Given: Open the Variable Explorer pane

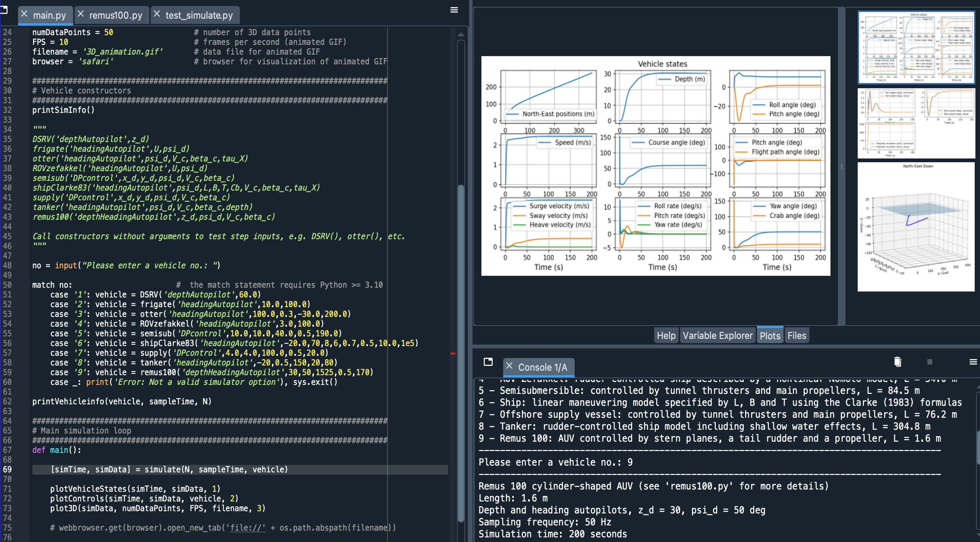Looking at the screenshot, I should click(717, 335).
